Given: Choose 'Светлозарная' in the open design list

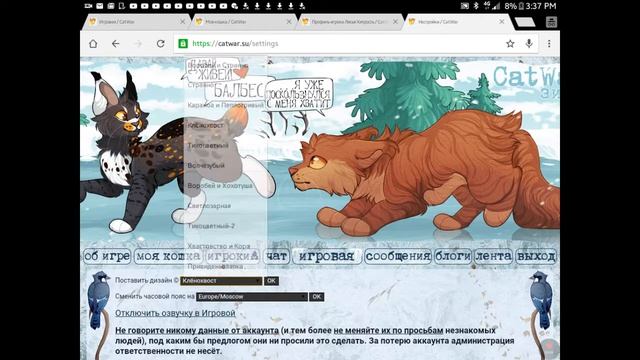Looking at the screenshot, I should (225, 206).
